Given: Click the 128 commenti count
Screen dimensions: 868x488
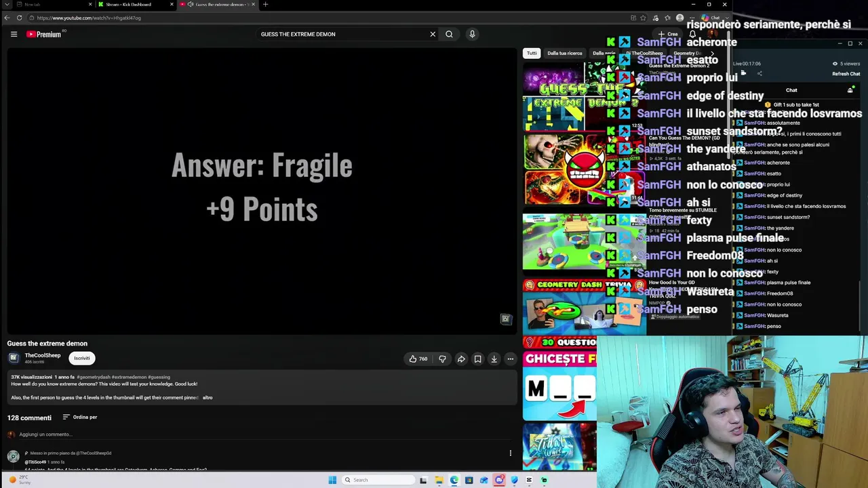Looking at the screenshot, I should [x=29, y=418].
